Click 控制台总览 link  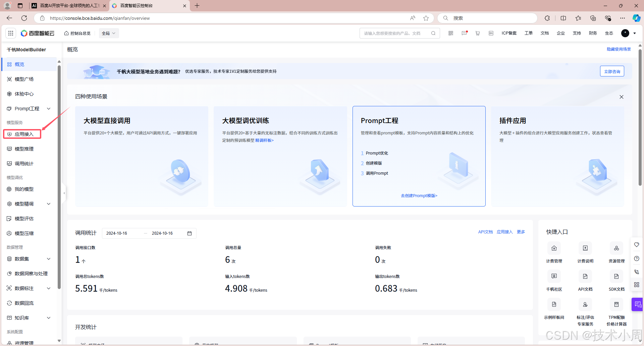click(77, 33)
